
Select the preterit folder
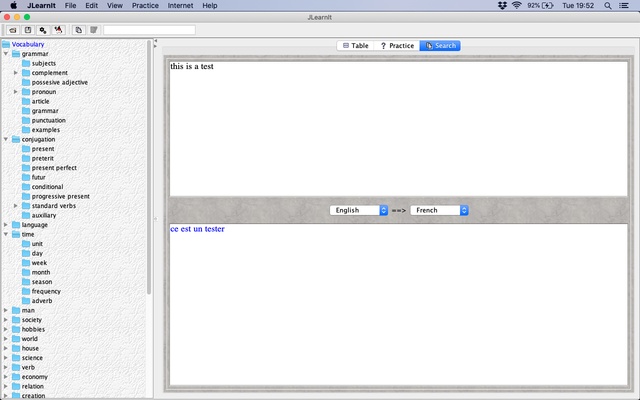tap(38, 158)
